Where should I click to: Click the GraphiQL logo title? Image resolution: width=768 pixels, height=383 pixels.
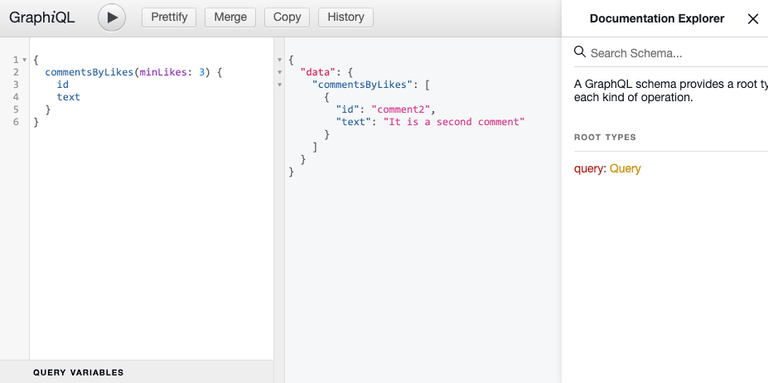click(x=42, y=17)
